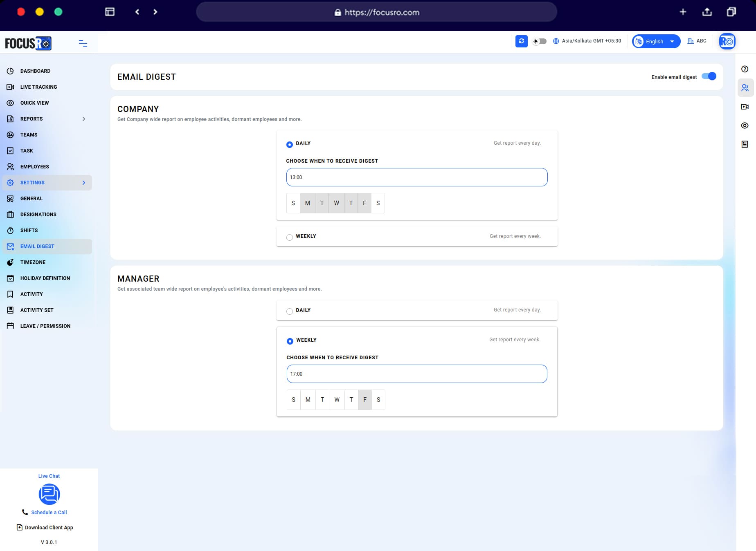Click the Live Chat icon

[49, 494]
